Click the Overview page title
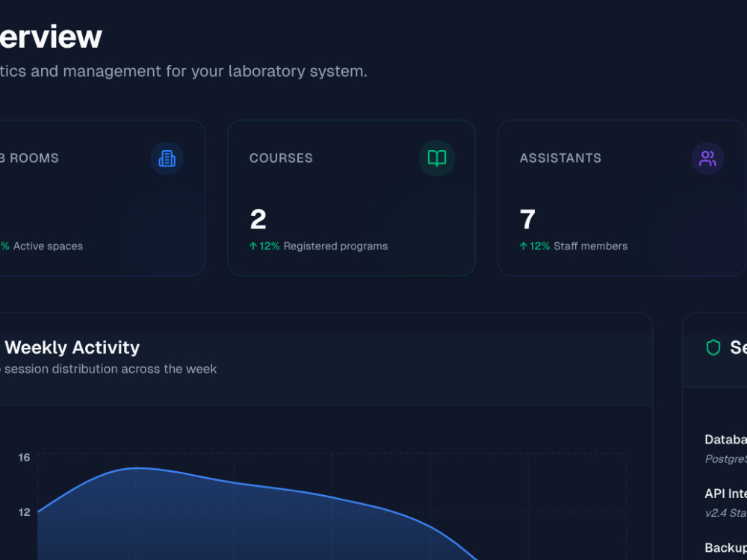 point(51,37)
